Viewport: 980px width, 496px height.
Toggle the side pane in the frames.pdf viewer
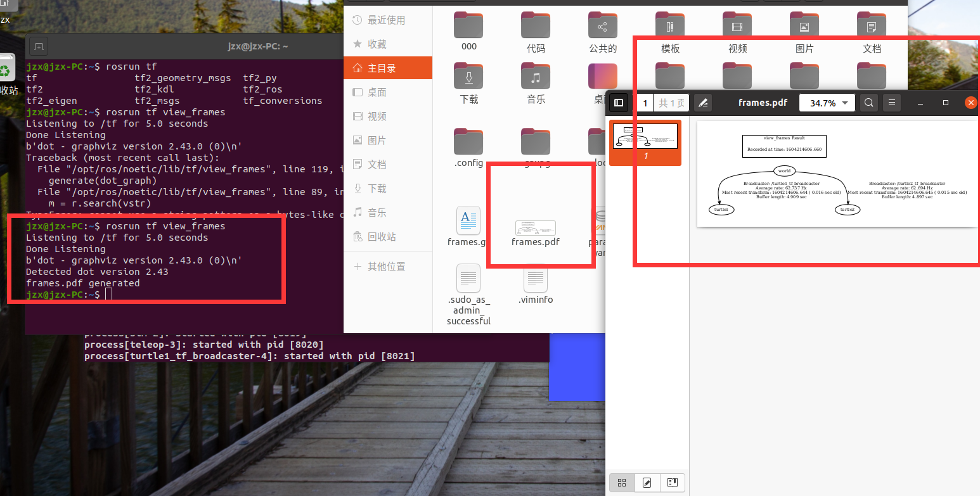coord(619,103)
